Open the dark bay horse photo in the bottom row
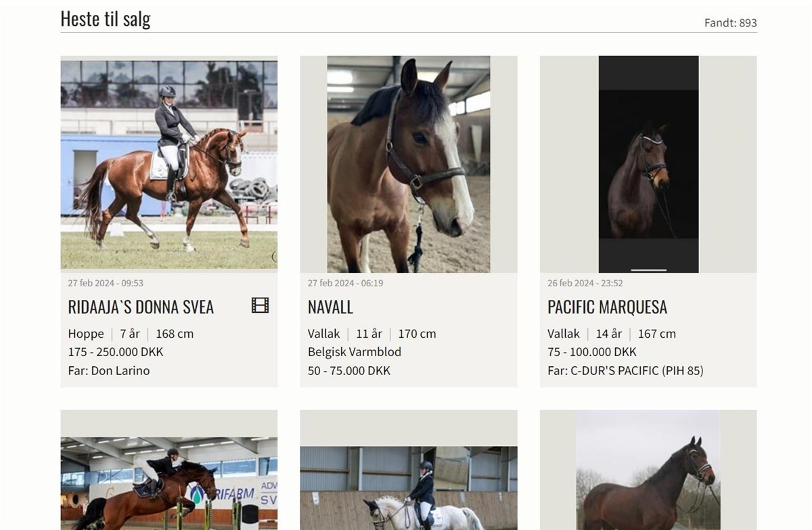 click(648, 470)
